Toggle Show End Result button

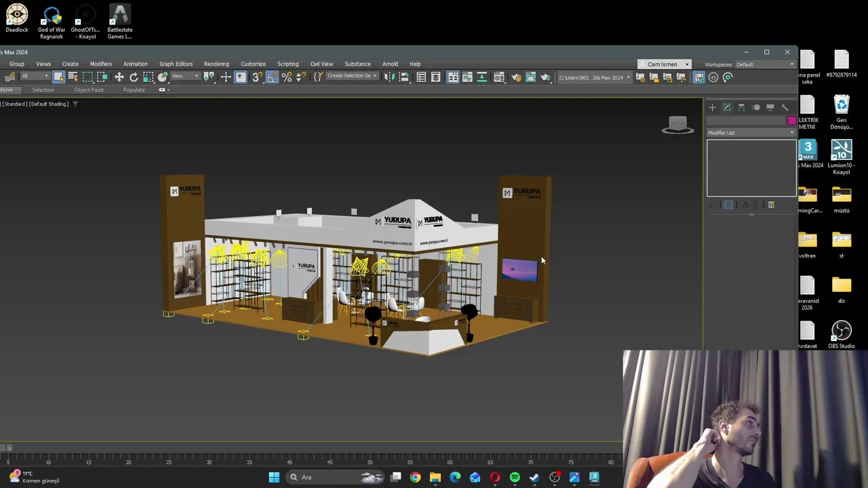pos(728,205)
